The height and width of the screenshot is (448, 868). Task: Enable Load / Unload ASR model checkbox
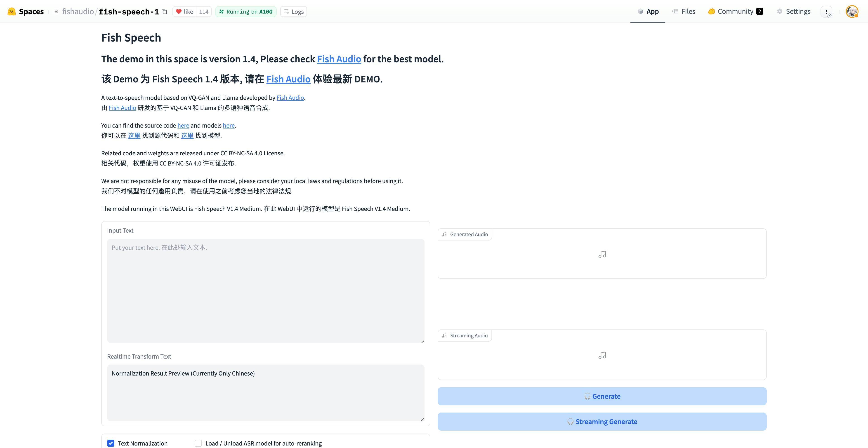coord(198,443)
